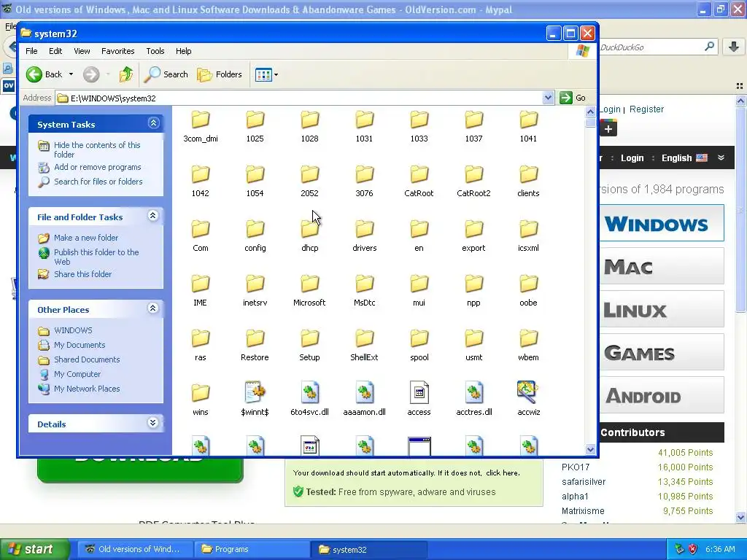Open the Edit menu
This screenshot has height=560, width=747.
pyautogui.click(x=55, y=51)
